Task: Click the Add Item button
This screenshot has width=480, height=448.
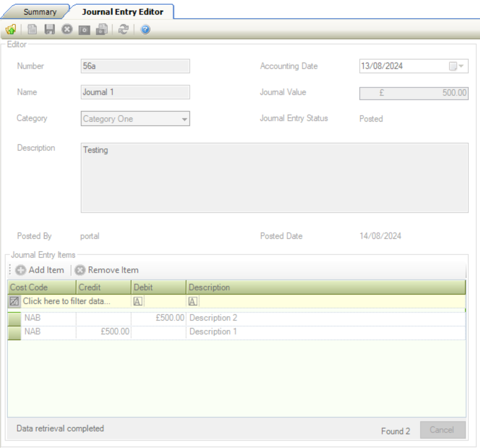Action: (x=40, y=270)
